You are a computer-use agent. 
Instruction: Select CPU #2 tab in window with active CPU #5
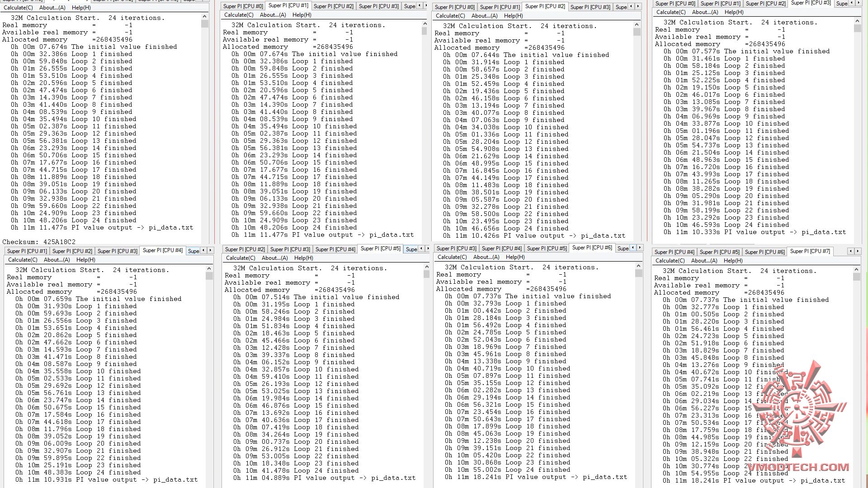point(245,249)
